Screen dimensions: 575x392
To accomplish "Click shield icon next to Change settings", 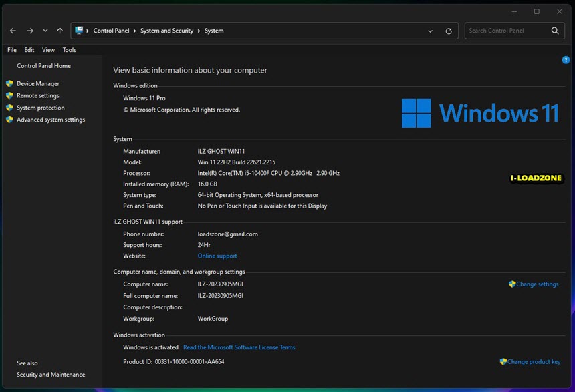I will tap(512, 284).
